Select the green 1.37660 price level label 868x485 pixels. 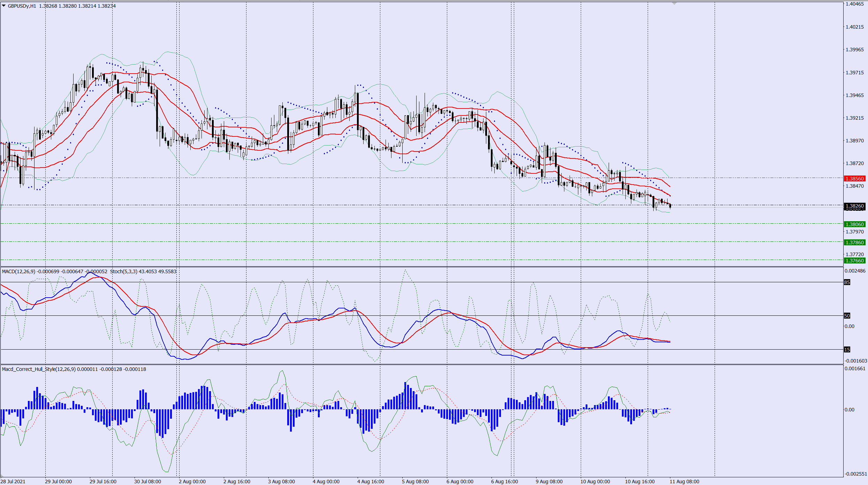(855, 261)
